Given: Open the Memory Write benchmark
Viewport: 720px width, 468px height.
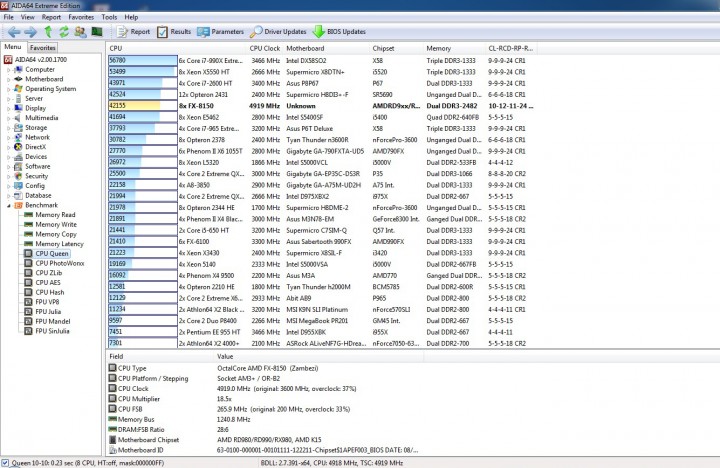Looking at the screenshot, I should click(x=51, y=225).
